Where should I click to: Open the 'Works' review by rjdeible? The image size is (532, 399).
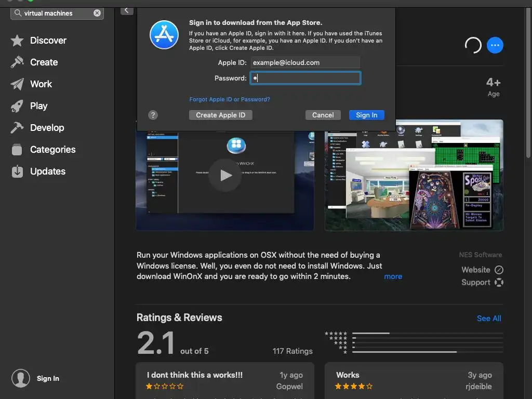tap(414, 381)
